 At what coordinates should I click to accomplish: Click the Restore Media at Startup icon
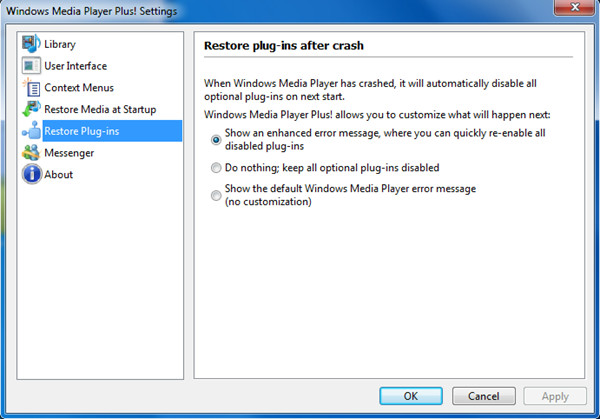click(31, 109)
